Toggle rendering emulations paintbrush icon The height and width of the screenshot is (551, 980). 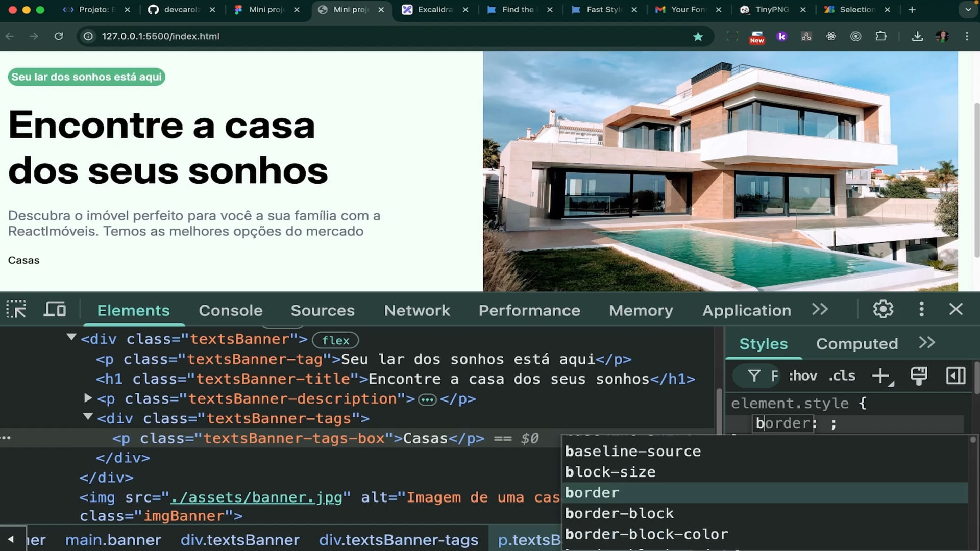pyautogui.click(x=918, y=376)
